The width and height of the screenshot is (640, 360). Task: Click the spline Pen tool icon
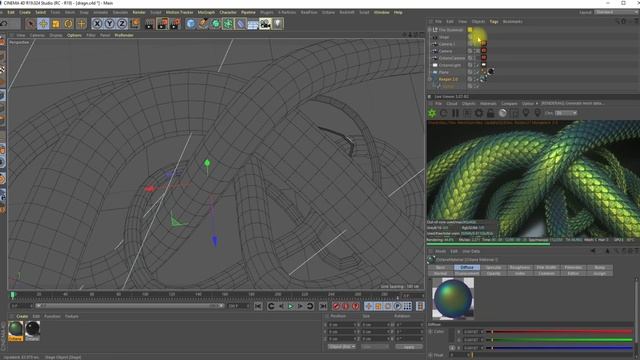[203, 24]
